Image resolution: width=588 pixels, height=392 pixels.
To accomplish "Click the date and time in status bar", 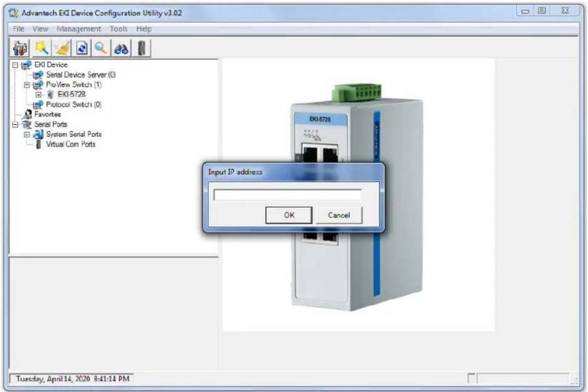I will [x=73, y=378].
